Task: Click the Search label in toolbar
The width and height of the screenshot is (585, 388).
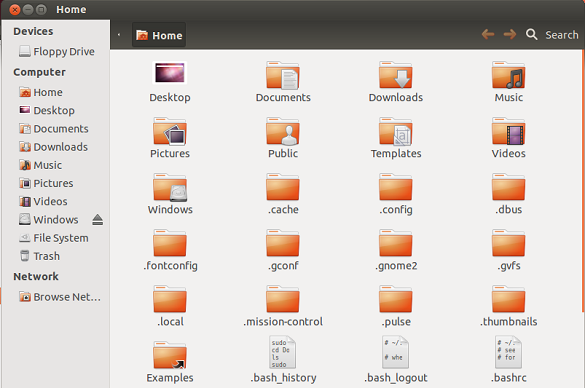Action: coord(561,35)
